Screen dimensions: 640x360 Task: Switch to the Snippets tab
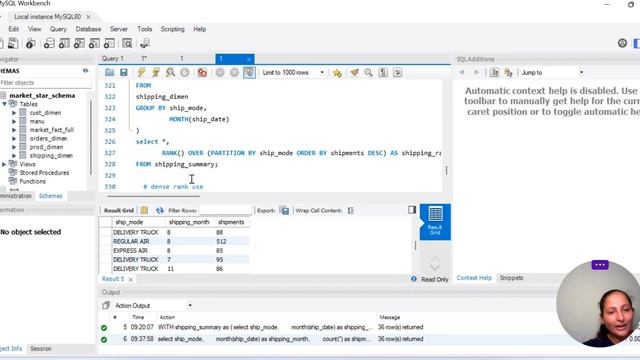pos(511,278)
